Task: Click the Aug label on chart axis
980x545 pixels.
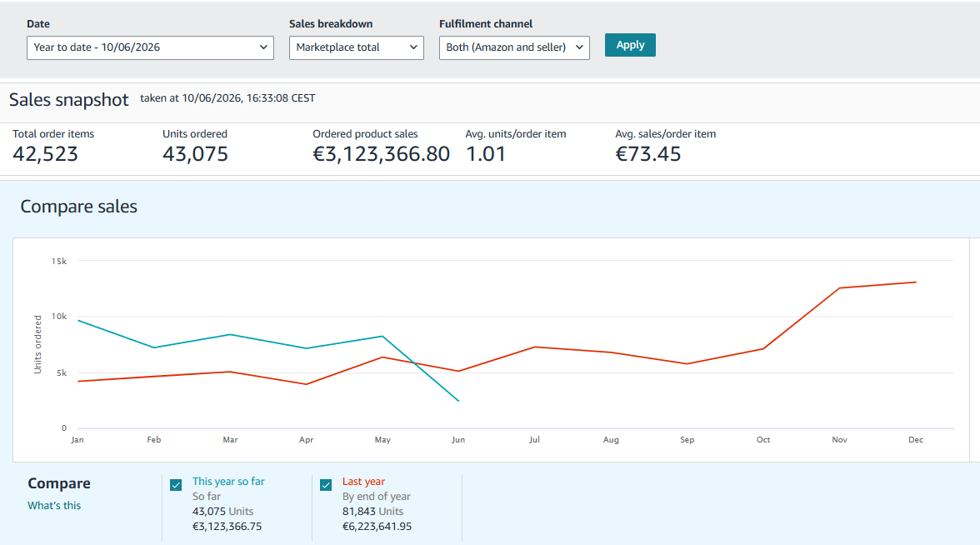Action: coord(611,439)
